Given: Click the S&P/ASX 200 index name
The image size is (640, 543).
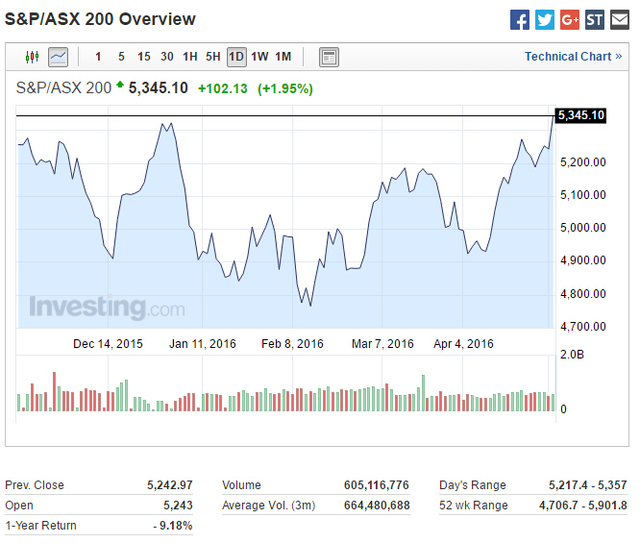Looking at the screenshot, I should point(64,88).
